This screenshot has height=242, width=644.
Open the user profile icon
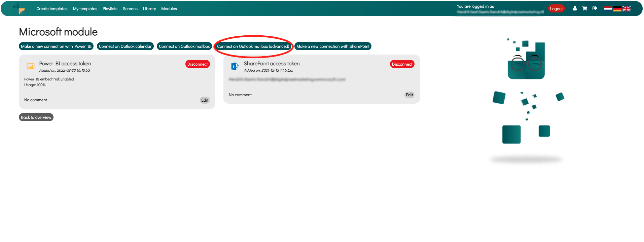coord(575,8)
